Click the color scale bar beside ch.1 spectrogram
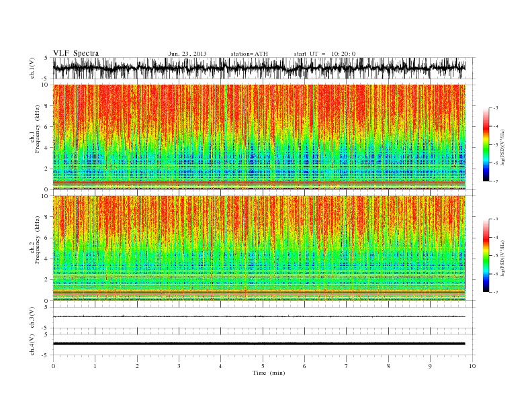The width and height of the screenshot is (532, 411). point(486,144)
